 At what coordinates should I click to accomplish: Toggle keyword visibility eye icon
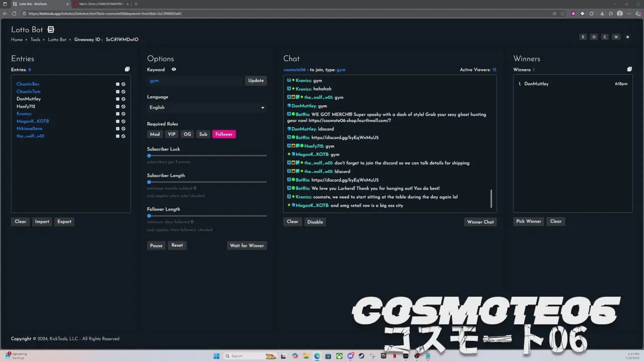pyautogui.click(x=174, y=69)
